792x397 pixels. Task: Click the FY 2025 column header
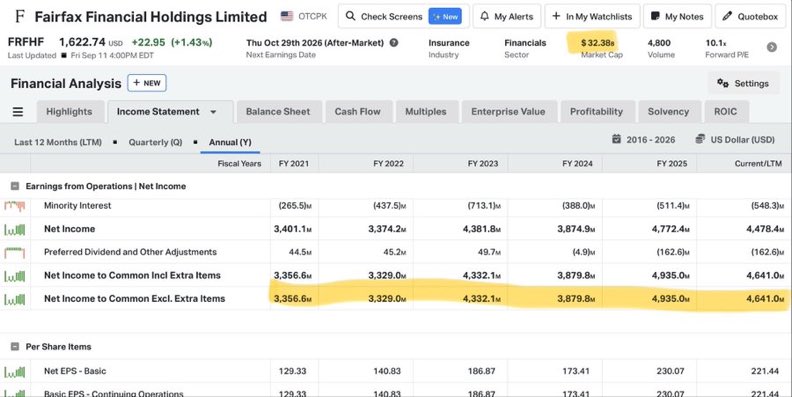(x=672, y=164)
